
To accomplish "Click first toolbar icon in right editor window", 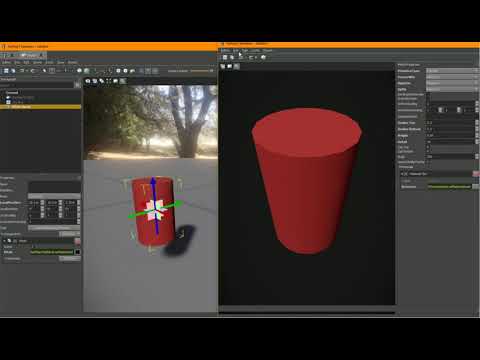I will click(x=225, y=57).
